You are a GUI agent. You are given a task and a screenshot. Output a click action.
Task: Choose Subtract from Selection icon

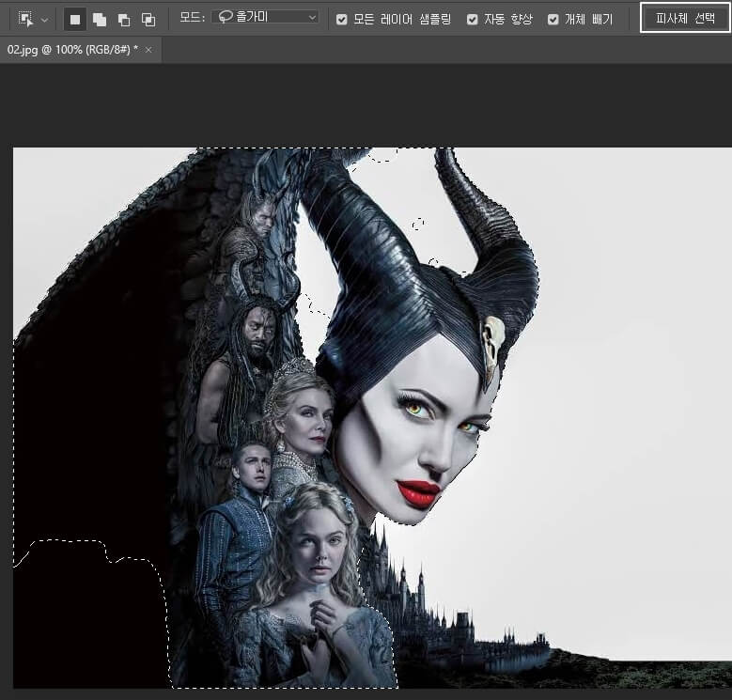point(124,20)
